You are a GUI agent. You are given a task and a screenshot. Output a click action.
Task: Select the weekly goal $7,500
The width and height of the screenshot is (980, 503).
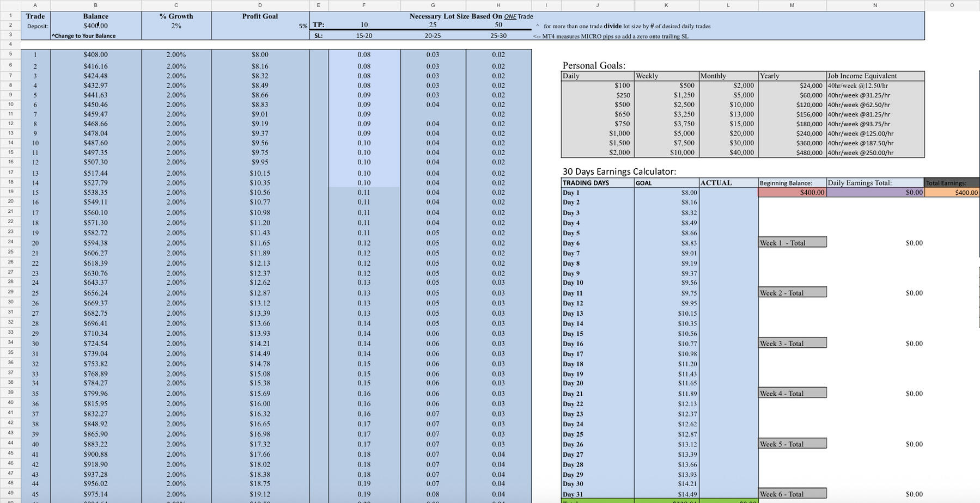pos(667,143)
